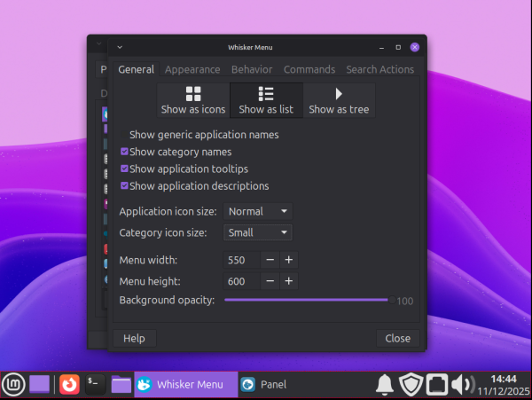Open the Linux Mint start menu

coord(13,384)
